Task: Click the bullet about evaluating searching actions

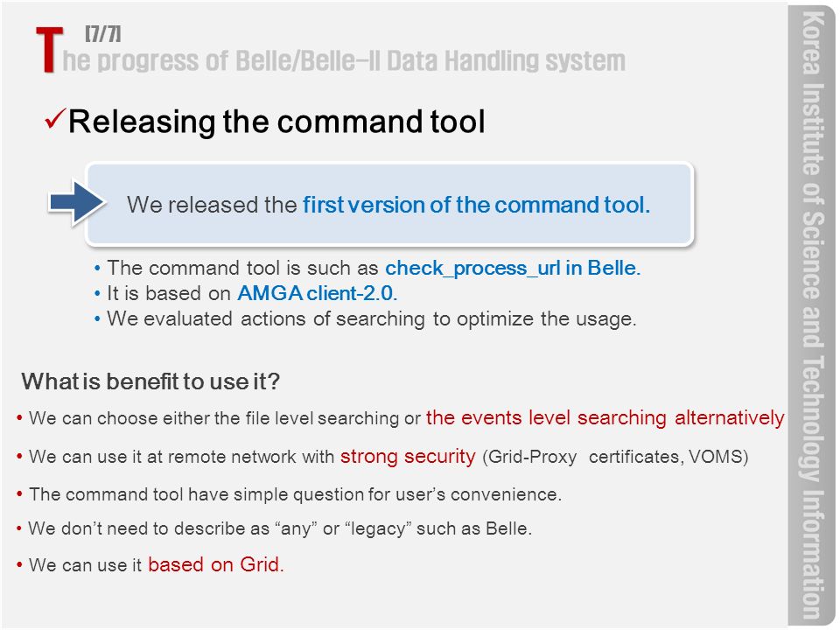Action: [366, 319]
